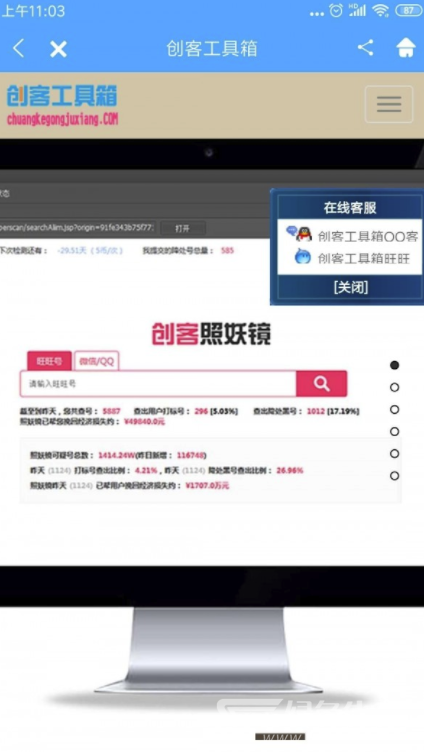Click the QQ penguin icon
This screenshot has width=424, height=752.
[x=300, y=234]
